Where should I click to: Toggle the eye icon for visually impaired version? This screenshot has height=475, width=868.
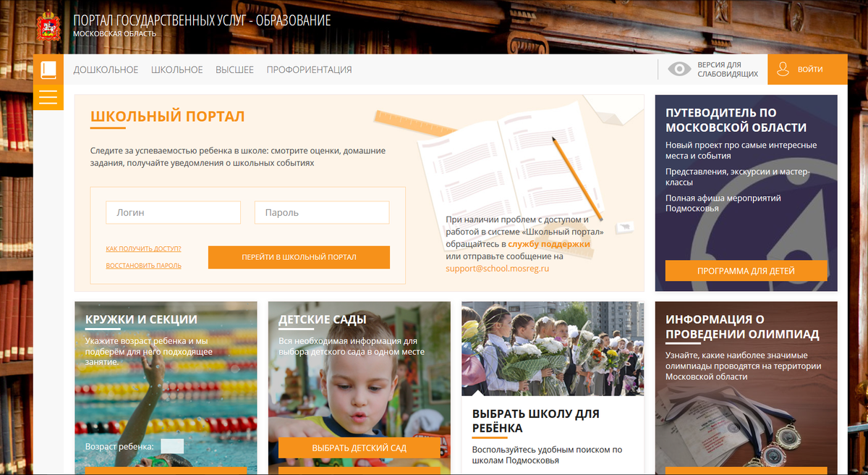679,70
